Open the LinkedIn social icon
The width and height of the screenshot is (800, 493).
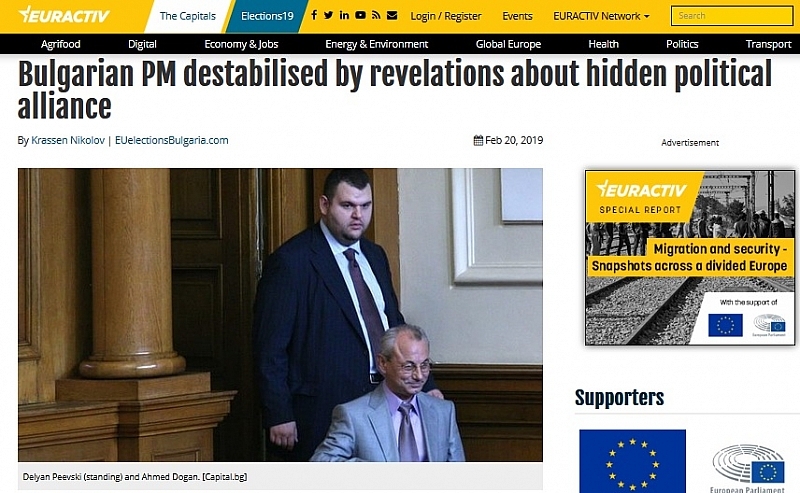tap(344, 15)
